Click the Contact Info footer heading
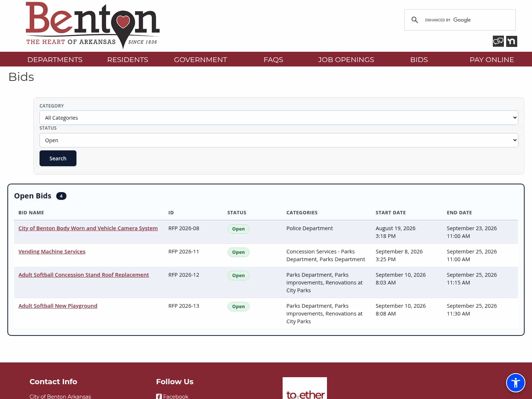 point(53,382)
